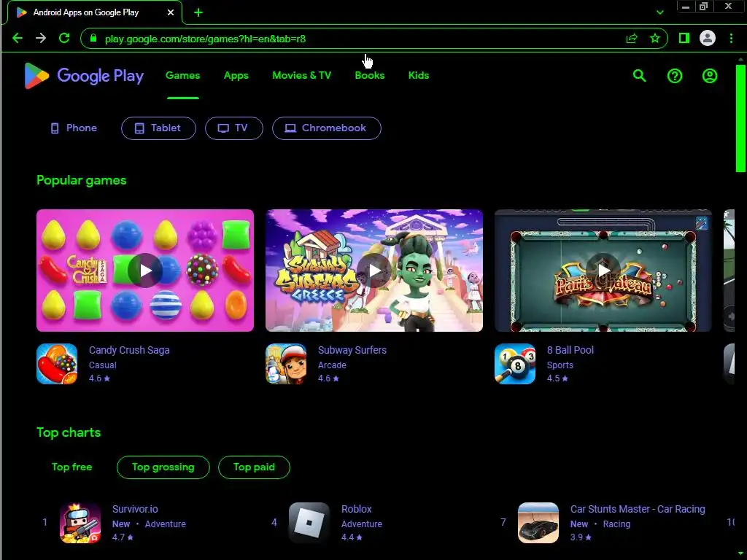Viewport: 747px width, 560px height.
Task: Show the Top grossing chart
Action: pyautogui.click(x=163, y=467)
